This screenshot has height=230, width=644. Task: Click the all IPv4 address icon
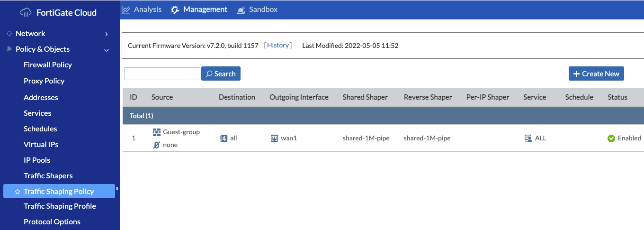[224, 138]
